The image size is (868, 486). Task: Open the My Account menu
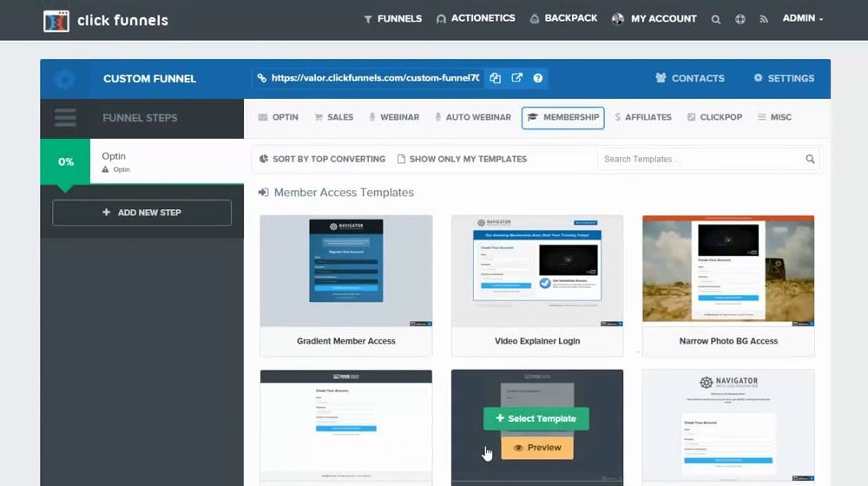point(654,19)
